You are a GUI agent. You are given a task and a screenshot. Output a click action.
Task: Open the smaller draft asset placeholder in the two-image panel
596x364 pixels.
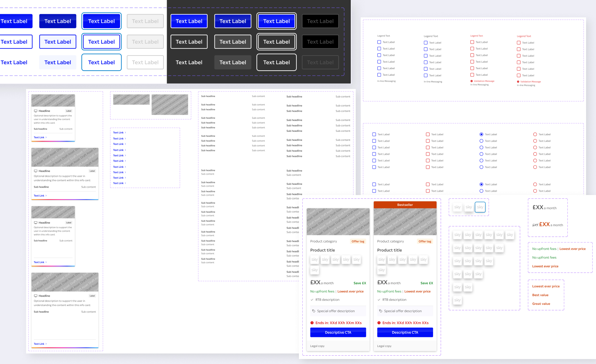point(131,100)
